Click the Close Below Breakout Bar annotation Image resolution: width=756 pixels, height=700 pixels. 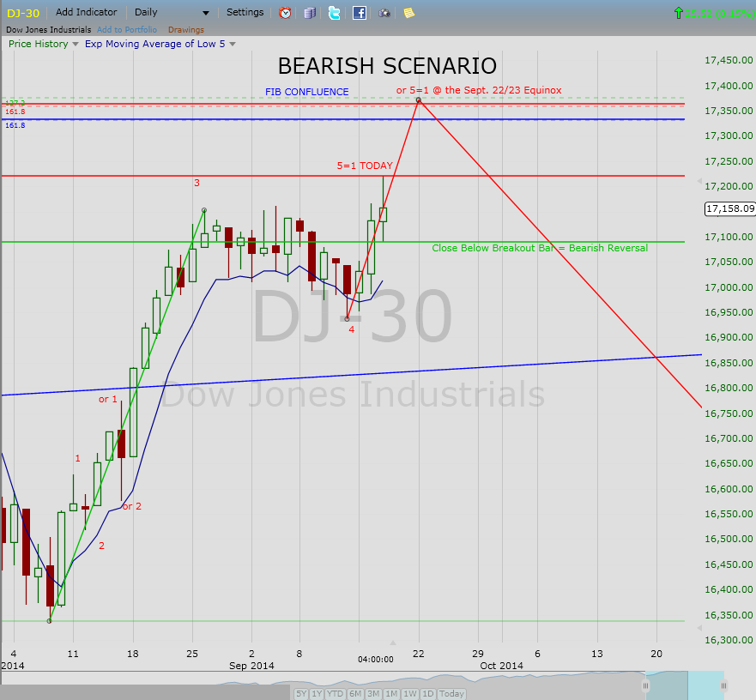(x=540, y=248)
